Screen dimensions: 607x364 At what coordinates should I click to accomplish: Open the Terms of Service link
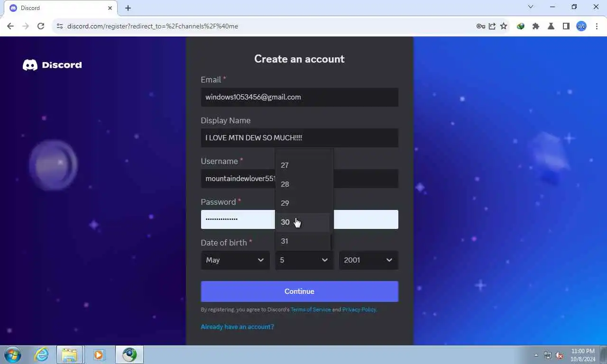[311, 309]
